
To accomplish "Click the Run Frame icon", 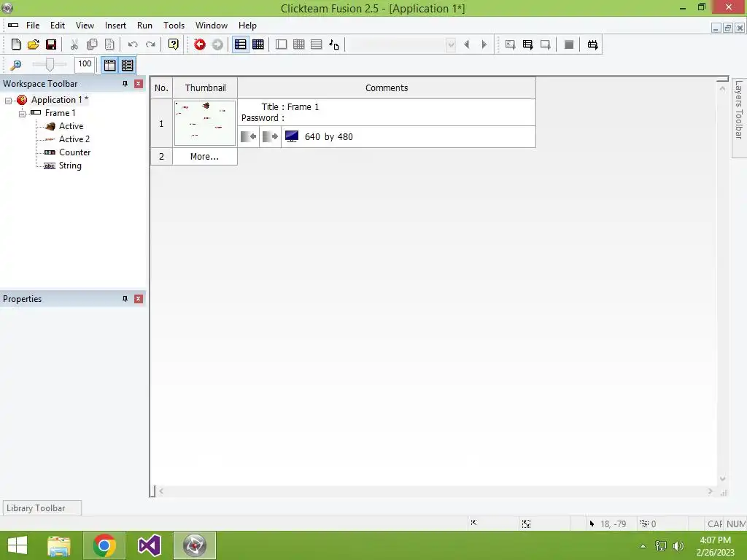I will click(x=546, y=44).
